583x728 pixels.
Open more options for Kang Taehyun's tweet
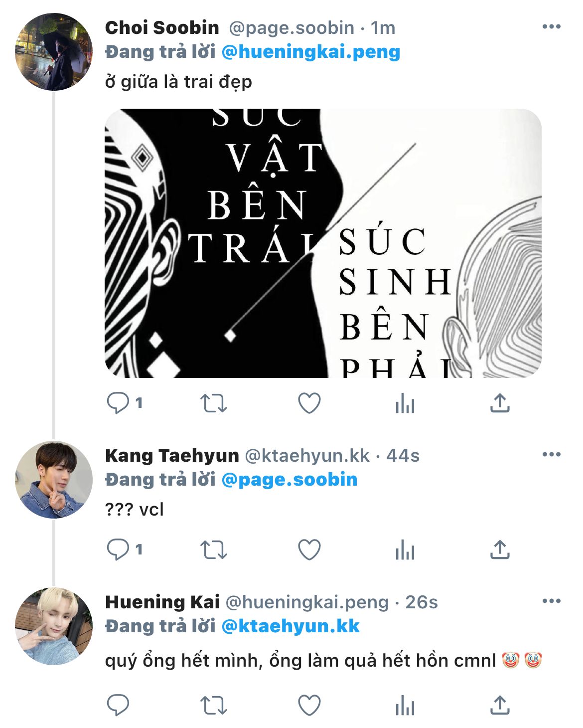click(x=552, y=454)
